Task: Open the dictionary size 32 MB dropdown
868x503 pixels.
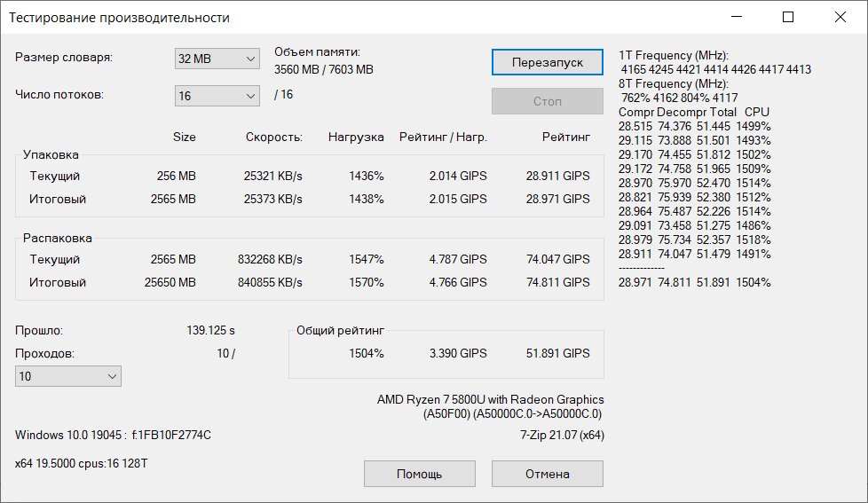Action: tap(217, 59)
